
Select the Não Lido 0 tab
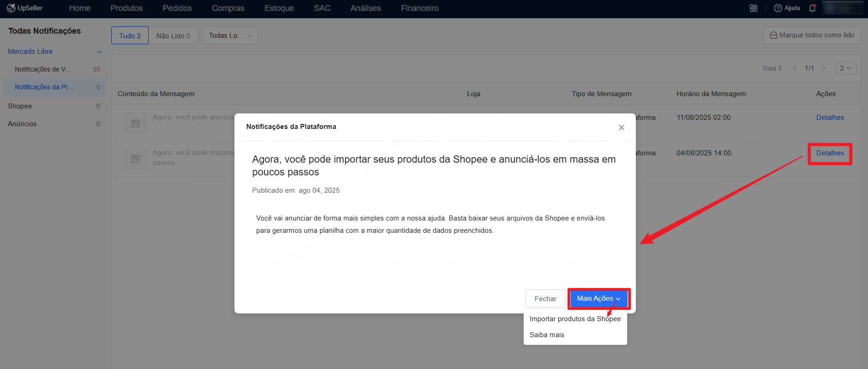[x=173, y=36]
